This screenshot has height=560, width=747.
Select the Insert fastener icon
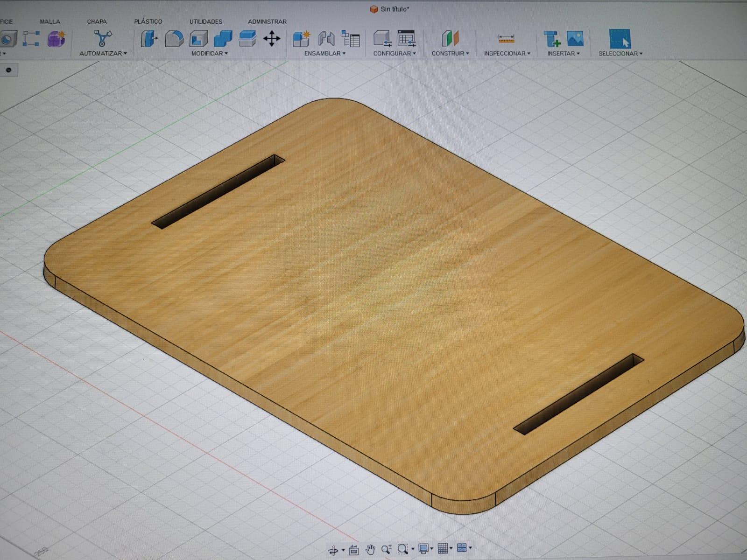552,39
